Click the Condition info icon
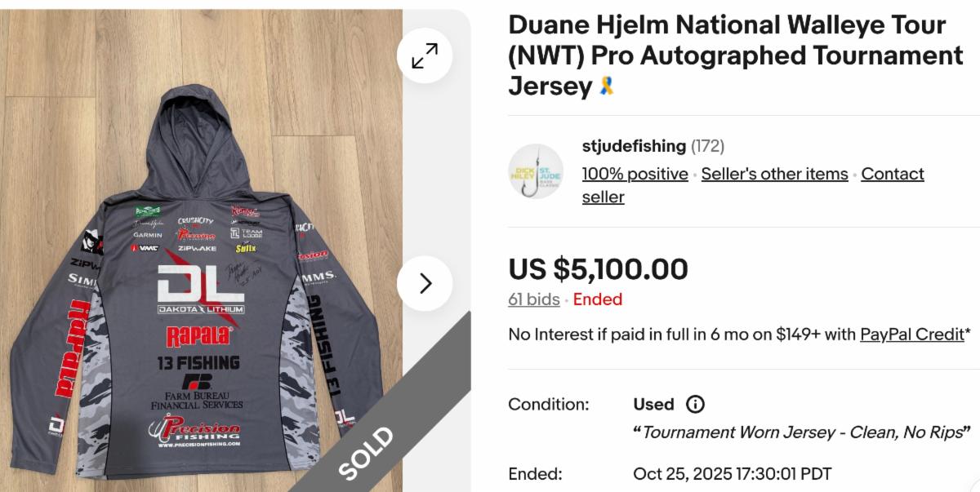This screenshot has width=980, height=492. (695, 404)
